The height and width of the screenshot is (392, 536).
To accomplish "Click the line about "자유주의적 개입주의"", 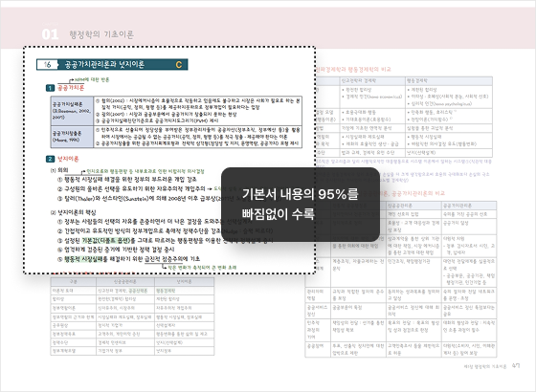I will (x=134, y=189).
